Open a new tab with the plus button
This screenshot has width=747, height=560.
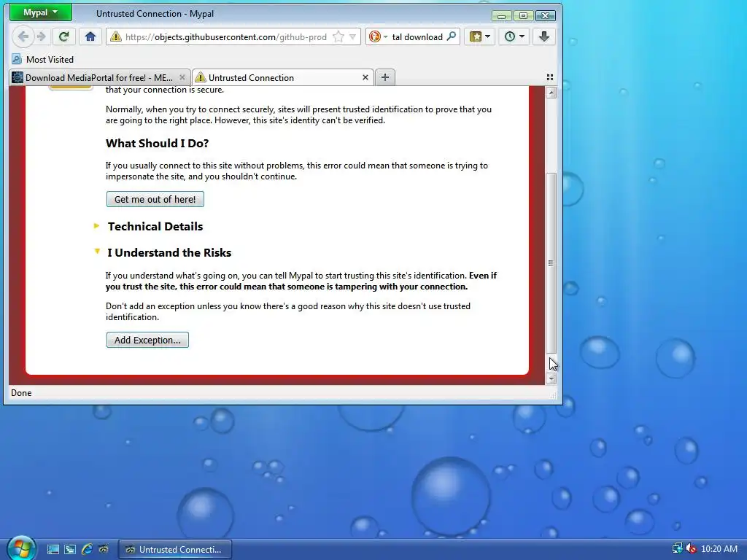[385, 77]
